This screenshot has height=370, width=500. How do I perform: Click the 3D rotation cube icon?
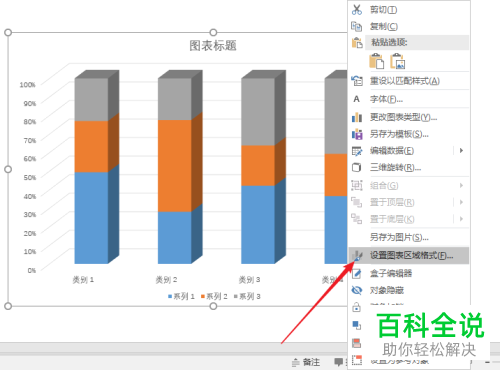point(357,167)
